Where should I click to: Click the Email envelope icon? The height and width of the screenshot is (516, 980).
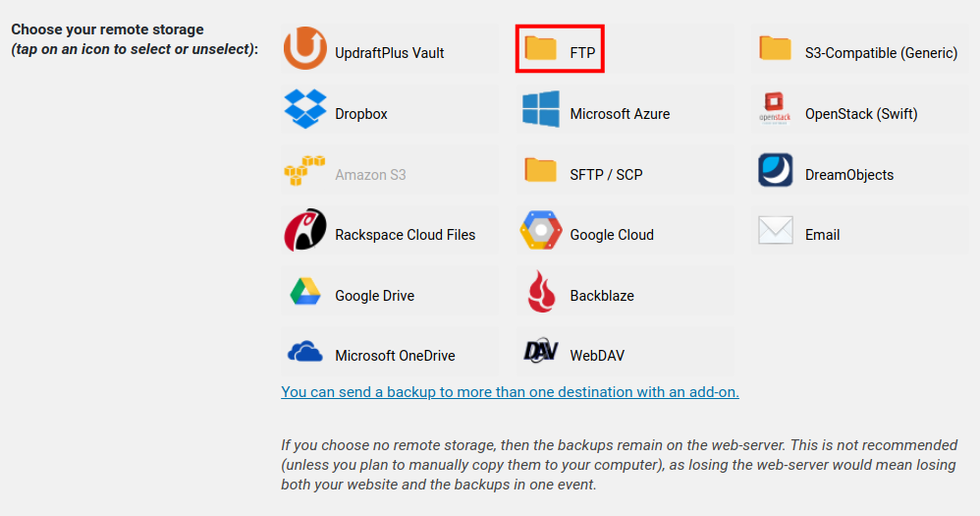coord(775,232)
